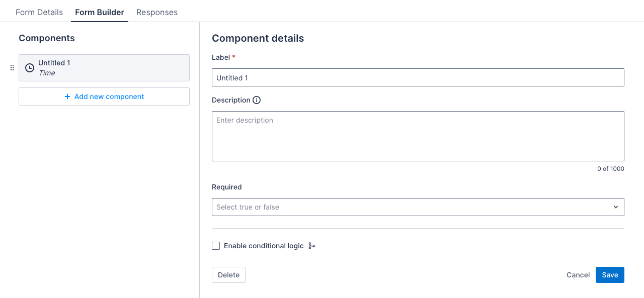The image size is (644, 298).
Task: Switch to the Form Details tab
Action: coord(39,12)
